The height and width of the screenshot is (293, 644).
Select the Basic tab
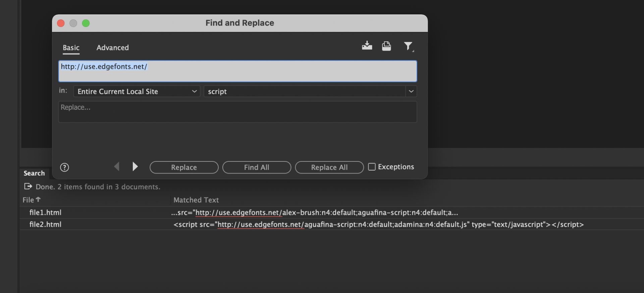click(71, 48)
